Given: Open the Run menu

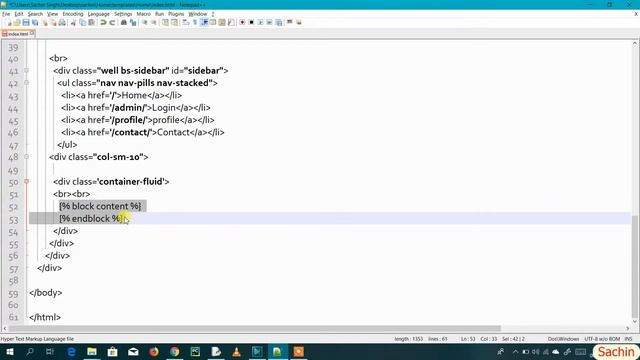Looking at the screenshot, I should 159,14.
